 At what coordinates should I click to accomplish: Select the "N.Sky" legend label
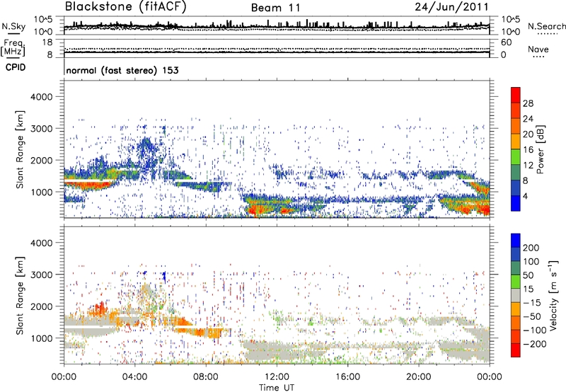click(x=13, y=26)
